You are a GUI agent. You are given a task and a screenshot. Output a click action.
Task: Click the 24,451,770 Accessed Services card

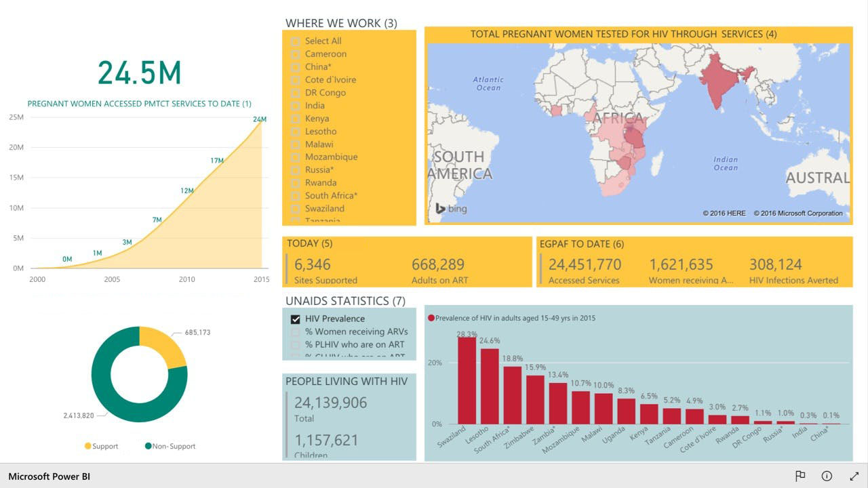pos(585,270)
